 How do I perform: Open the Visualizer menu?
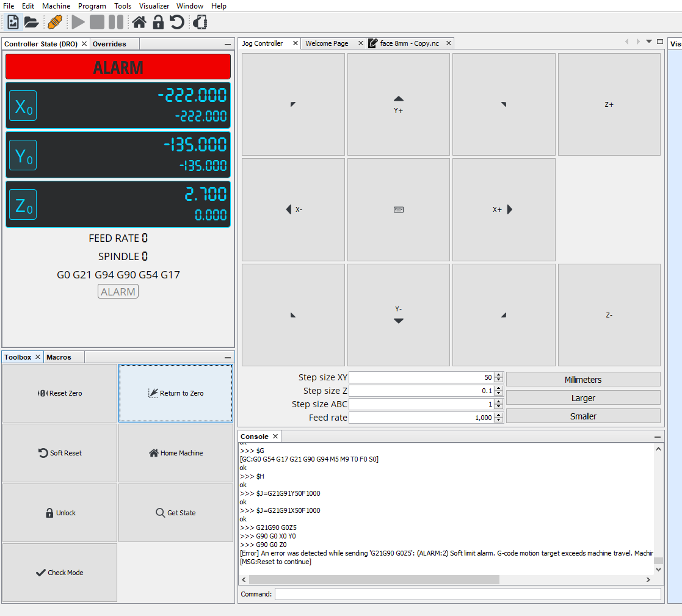click(x=154, y=5)
